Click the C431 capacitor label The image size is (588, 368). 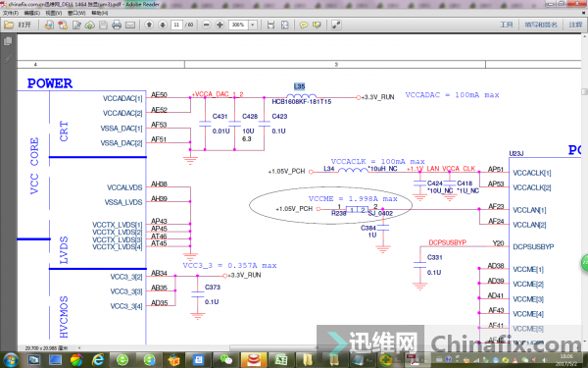(220, 117)
